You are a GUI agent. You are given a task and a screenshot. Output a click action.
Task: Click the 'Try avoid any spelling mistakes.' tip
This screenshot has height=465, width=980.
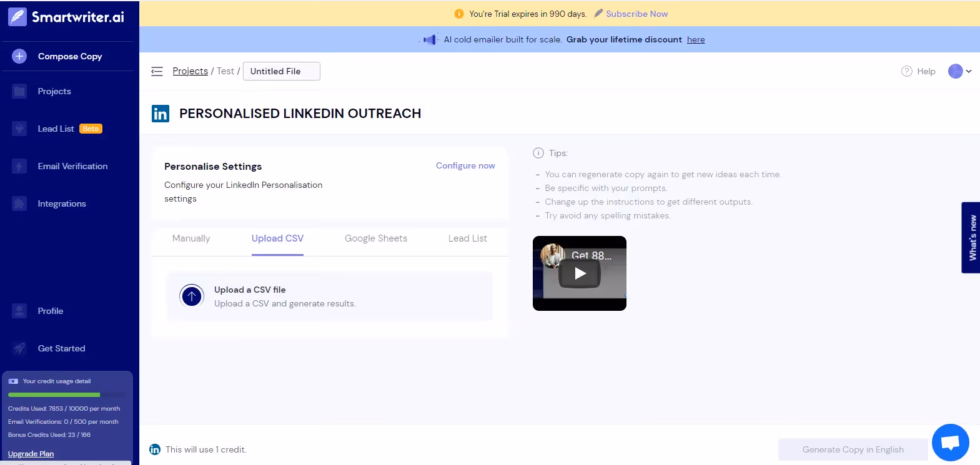click(x=608, y=215)
